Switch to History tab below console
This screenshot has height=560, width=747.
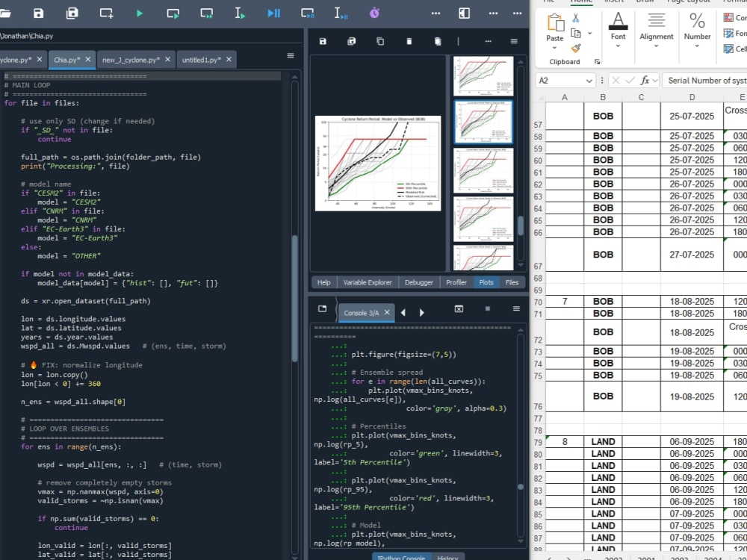click(447, 558)
